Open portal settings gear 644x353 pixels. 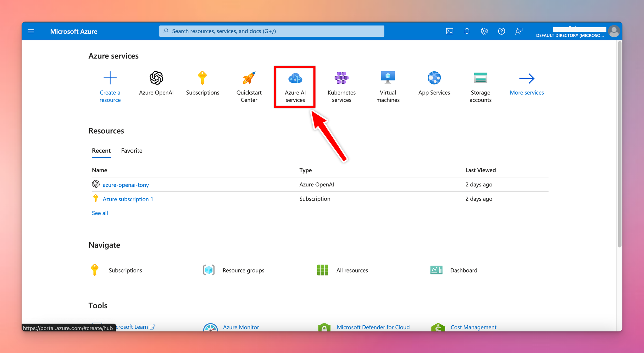(x=484, y=31)
